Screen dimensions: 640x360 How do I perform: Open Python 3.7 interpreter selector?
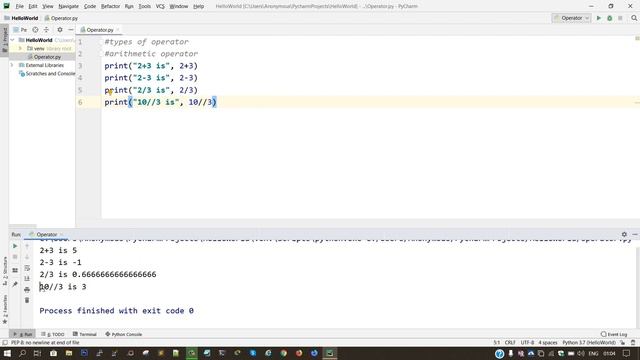(589, 342)
